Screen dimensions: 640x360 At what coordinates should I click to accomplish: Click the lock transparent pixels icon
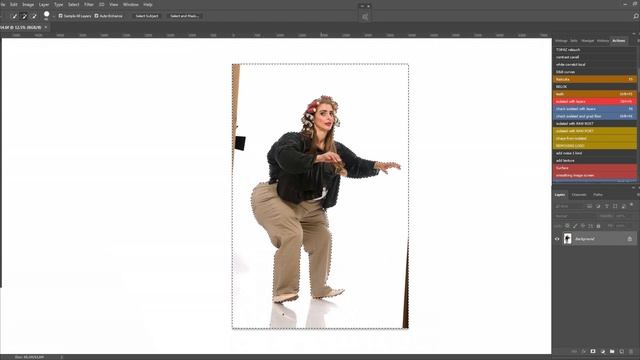click(x=567, y=226)
